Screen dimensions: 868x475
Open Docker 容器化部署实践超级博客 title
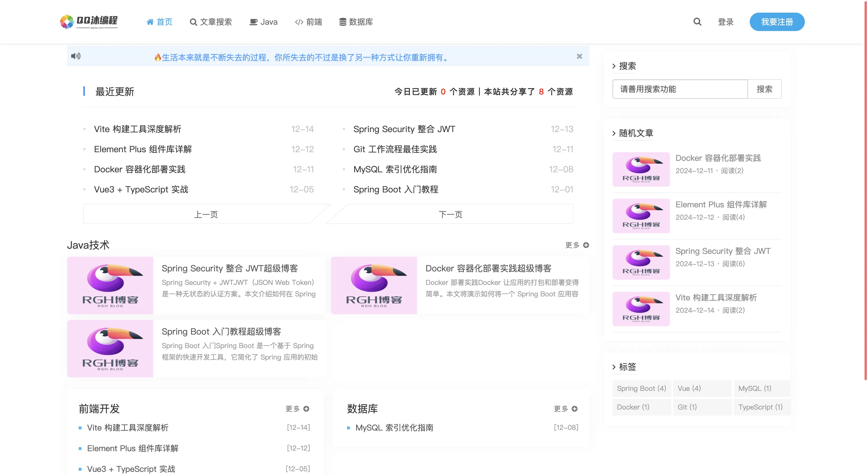pyautogui.click(x=488, y=268)
